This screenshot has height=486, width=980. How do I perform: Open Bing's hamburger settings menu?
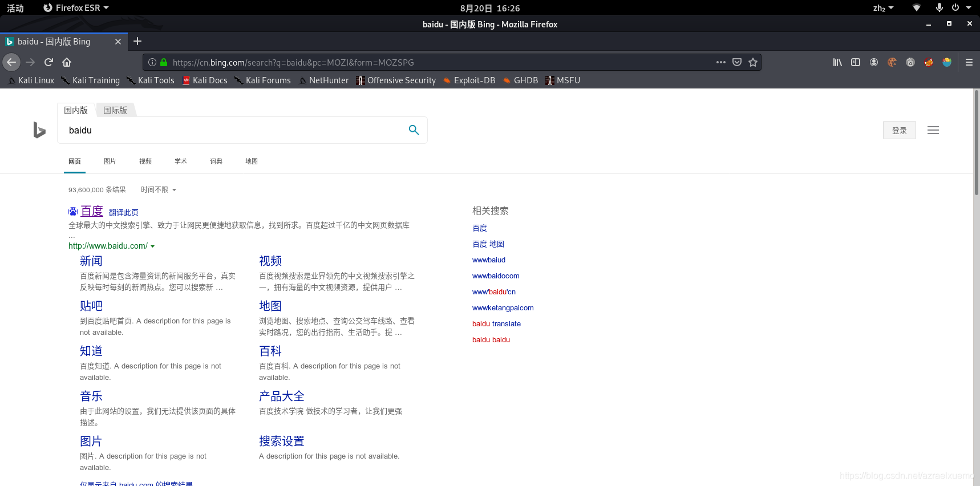933,130
